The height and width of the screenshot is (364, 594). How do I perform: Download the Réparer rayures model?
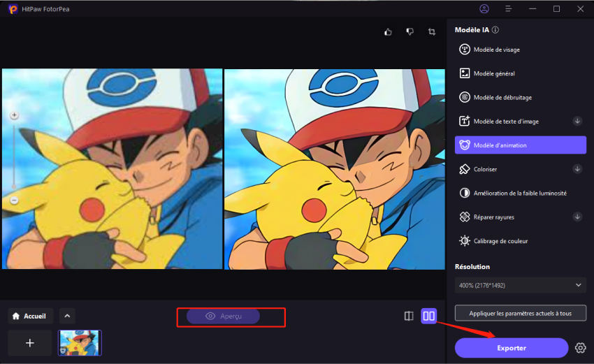click(x=577, y=217)
